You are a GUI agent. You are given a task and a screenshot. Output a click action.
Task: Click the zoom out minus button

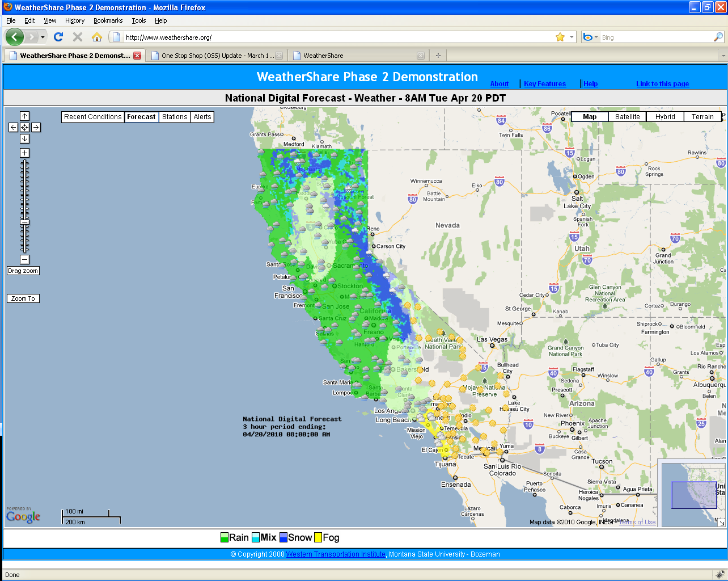click(24, 259)
